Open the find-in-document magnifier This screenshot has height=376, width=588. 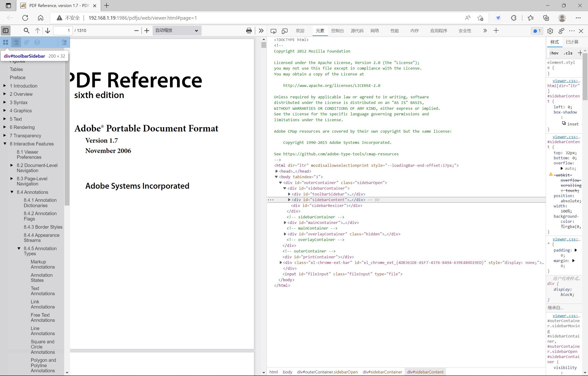click(26, 31)
